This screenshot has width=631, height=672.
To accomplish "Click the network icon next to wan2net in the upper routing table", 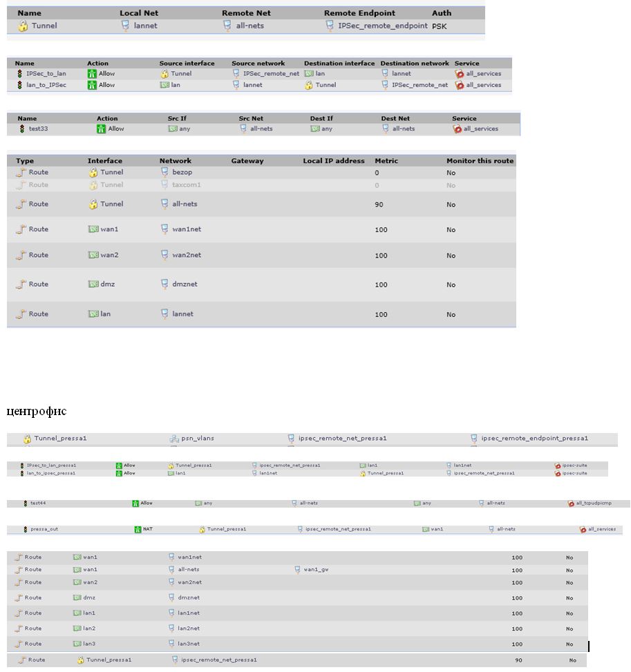I will coord(164,255).
